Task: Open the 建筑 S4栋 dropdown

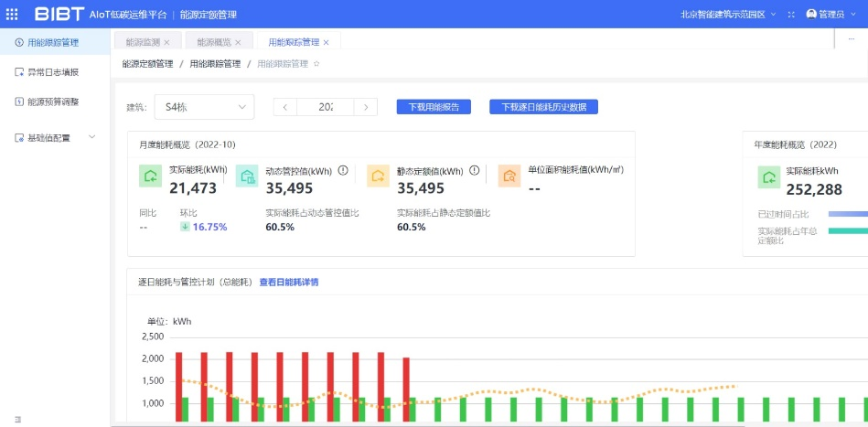Action: pyautogui.click(x=204, y=107)
